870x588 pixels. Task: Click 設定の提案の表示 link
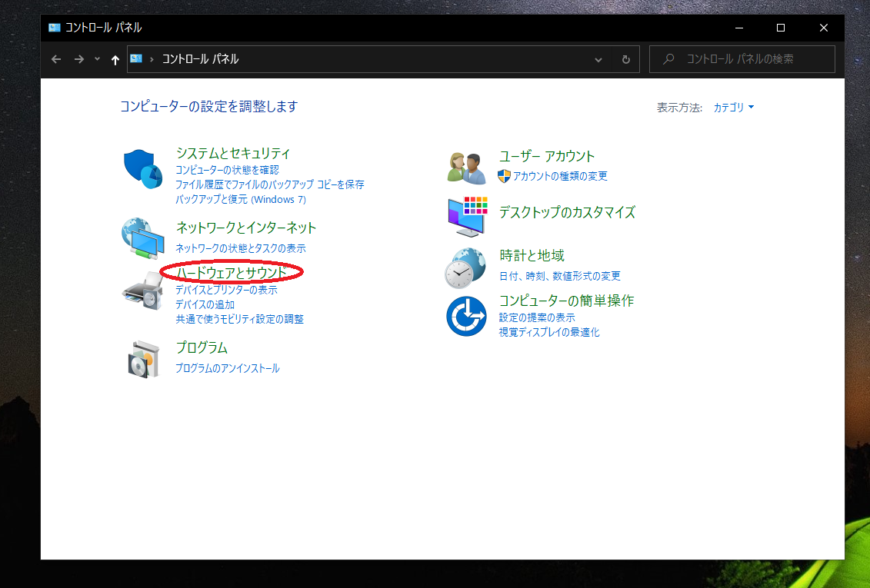(537, 317)
